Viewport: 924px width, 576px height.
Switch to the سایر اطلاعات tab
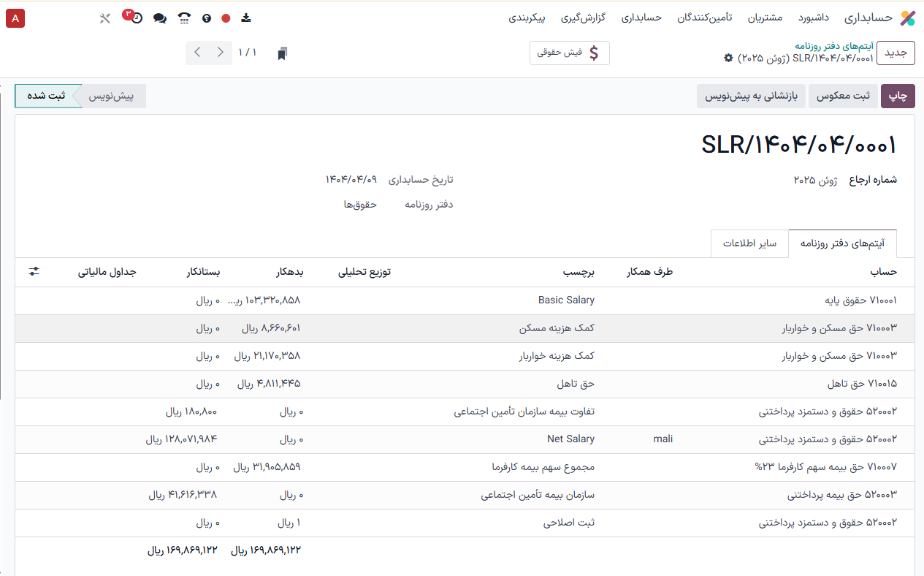pos(749,243)
